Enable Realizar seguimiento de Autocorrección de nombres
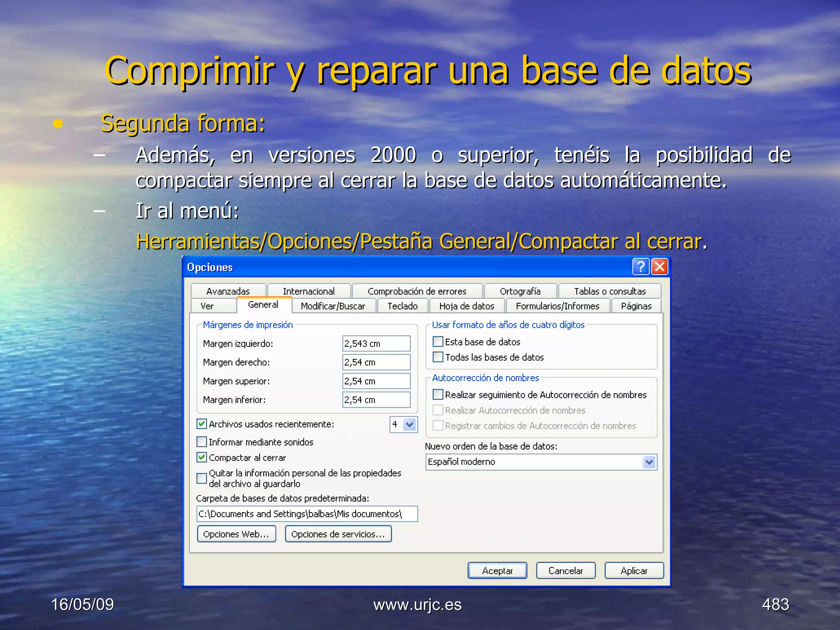The width and height of the screenshot is (840, 630). click(438, 395)
